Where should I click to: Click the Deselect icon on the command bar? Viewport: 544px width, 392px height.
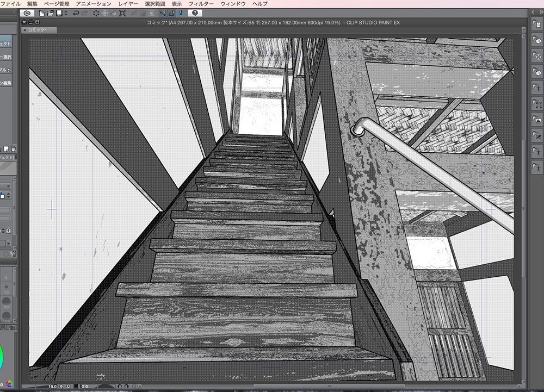[x=96, y=13]
